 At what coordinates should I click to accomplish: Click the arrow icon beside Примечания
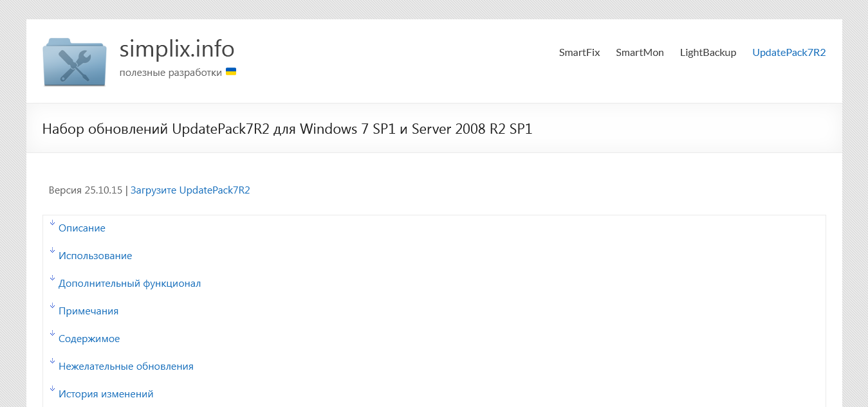pyautogui.click(x=53, y=305)
